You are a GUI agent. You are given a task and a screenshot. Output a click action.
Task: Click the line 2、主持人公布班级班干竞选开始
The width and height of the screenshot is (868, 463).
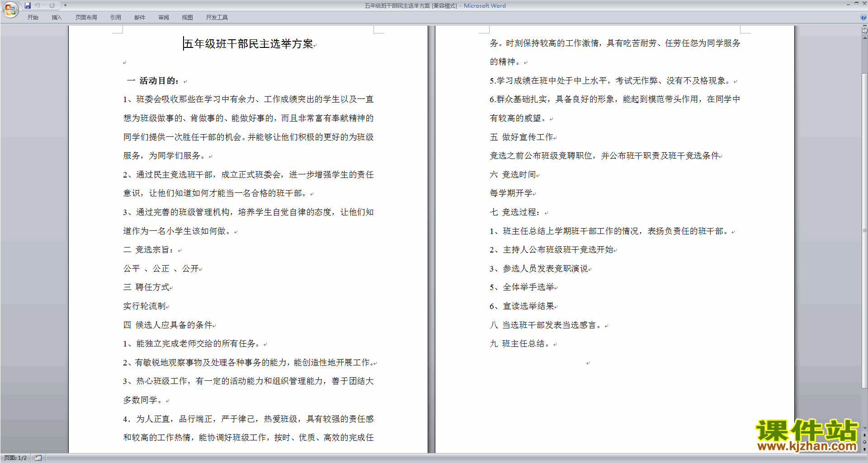point(552,250)
